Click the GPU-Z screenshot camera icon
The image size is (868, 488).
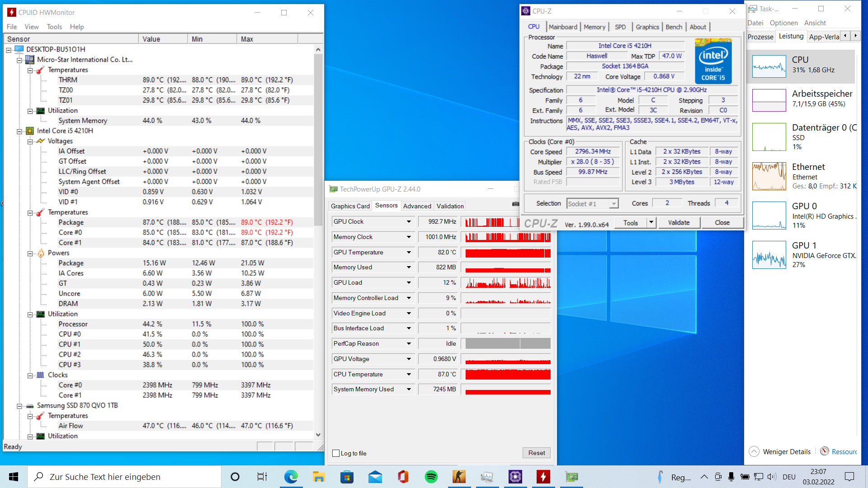point(515,204)
